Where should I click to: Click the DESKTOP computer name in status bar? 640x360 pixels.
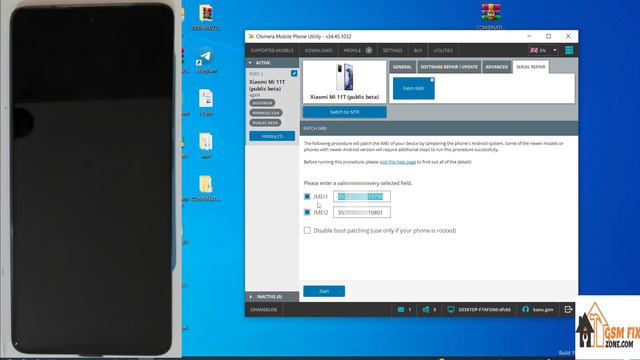coord(484,309)
